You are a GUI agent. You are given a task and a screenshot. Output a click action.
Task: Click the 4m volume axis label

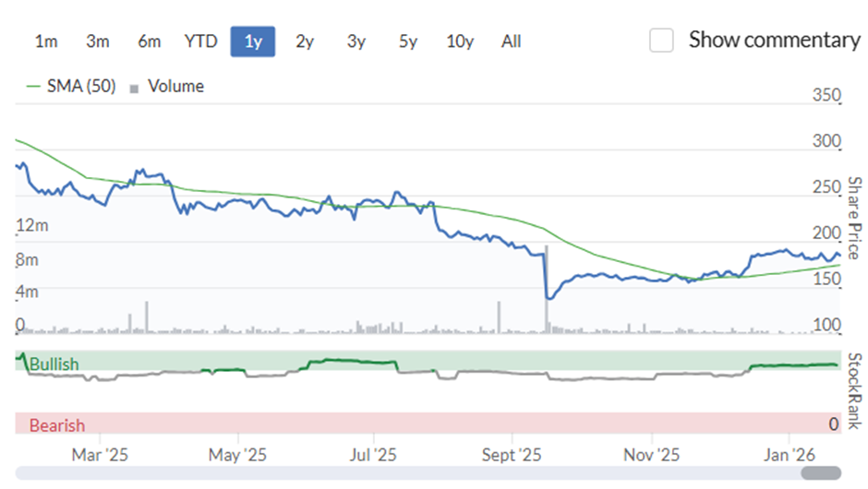point(27,292)
